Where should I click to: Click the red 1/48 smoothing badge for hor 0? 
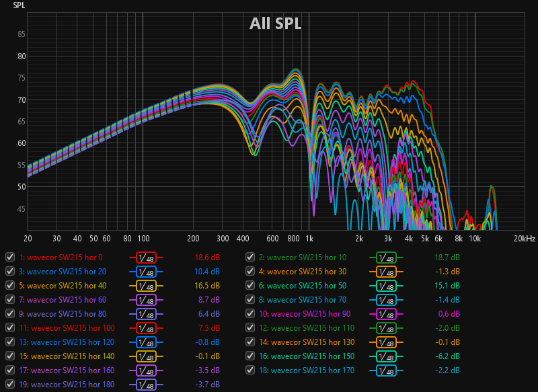(x=146, y=258)
